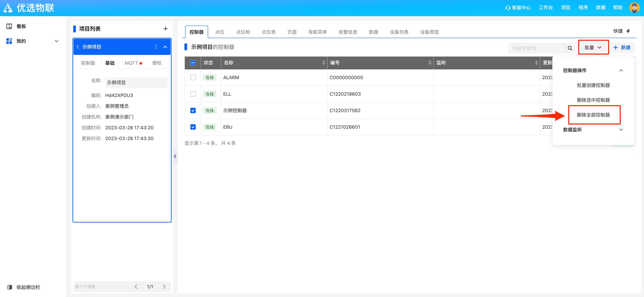Click 在线 status badge of ELL row
Viewport: 644px width, 297px height.
(210, 94)
